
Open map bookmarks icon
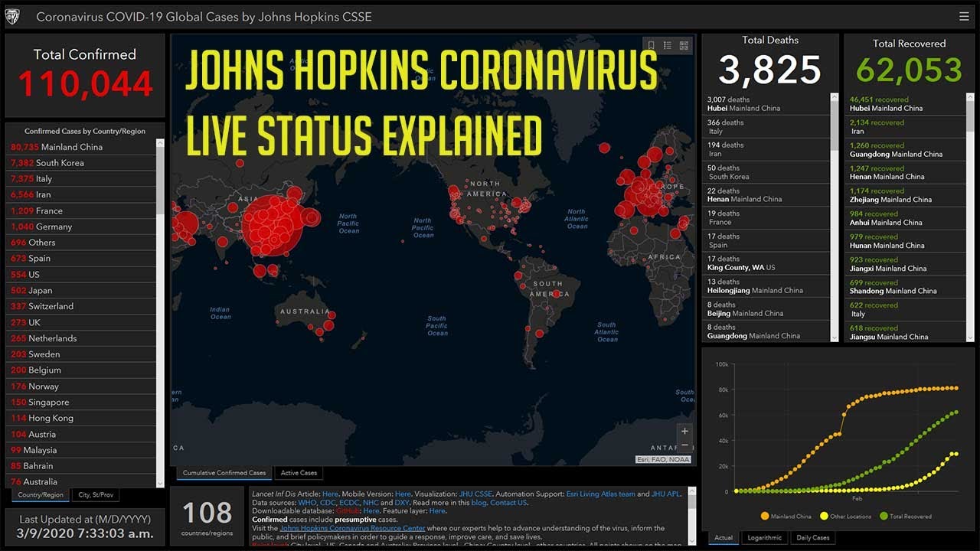652,45
